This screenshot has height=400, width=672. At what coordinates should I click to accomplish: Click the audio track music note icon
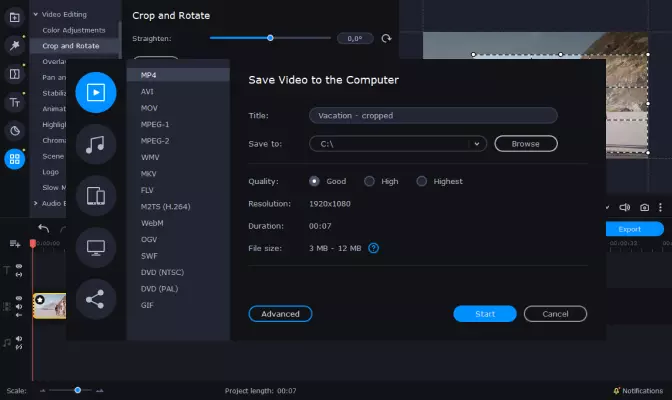point(7,343)
